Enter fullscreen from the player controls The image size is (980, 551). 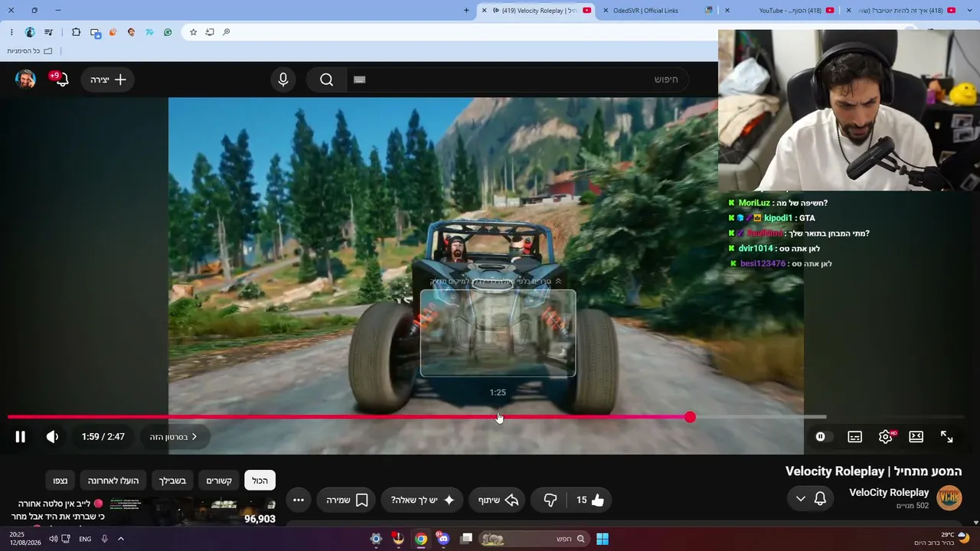947,437
